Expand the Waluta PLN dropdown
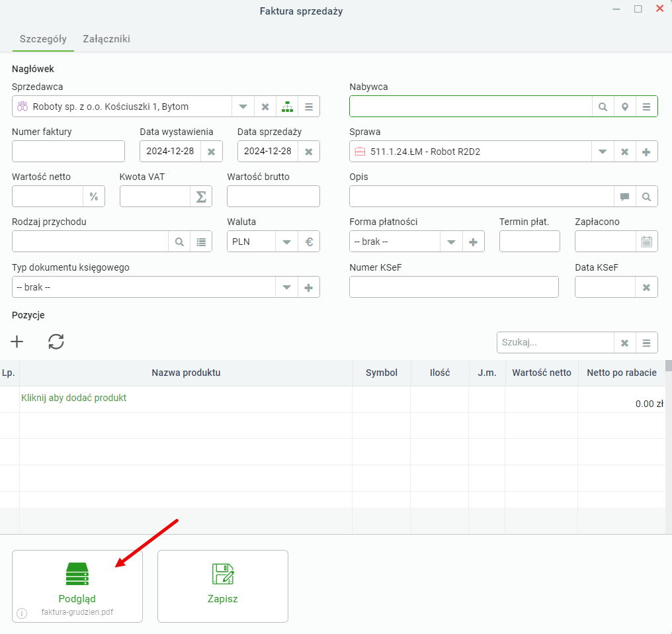Viewport: 672px width, 634px height. tap(286, 242)
